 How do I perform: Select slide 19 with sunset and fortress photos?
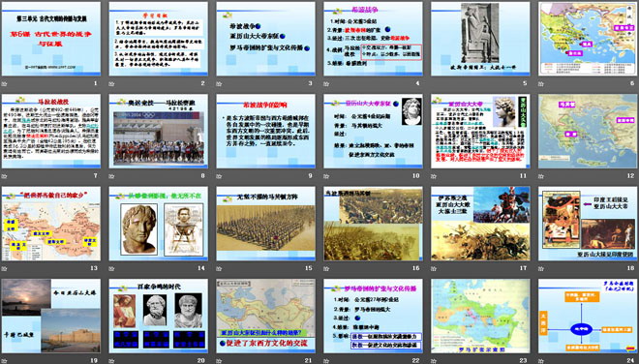(51, 316)
